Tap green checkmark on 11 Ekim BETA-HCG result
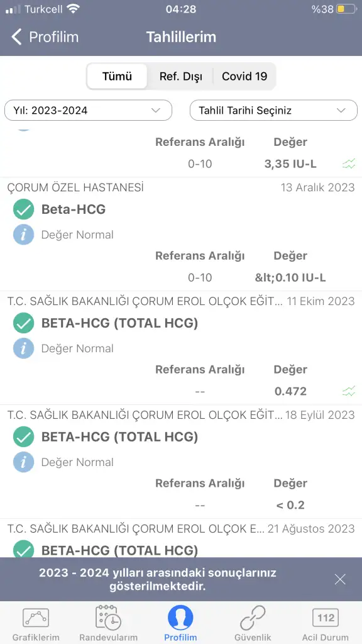 [23, 323]
